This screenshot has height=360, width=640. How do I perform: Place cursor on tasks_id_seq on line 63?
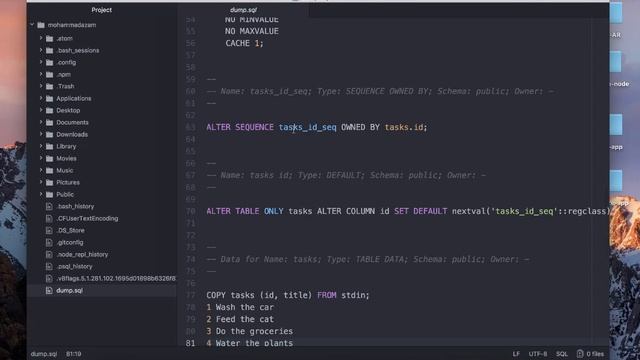[x=308, y=127]
